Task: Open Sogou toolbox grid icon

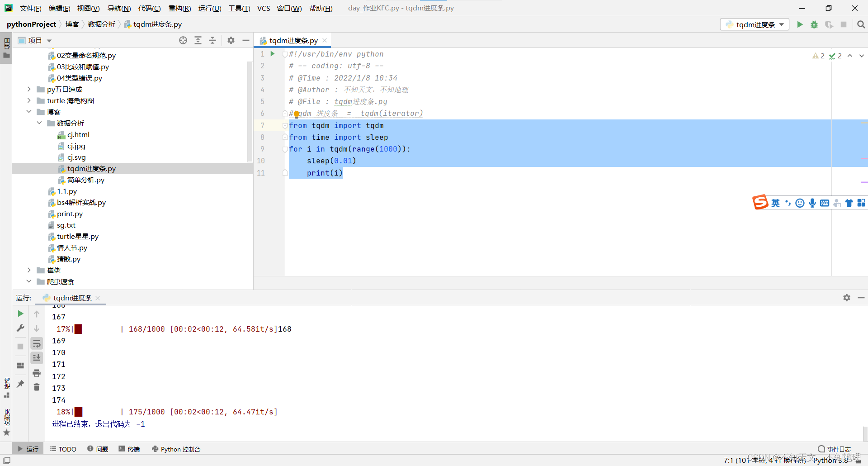Action: coord(861,203)
